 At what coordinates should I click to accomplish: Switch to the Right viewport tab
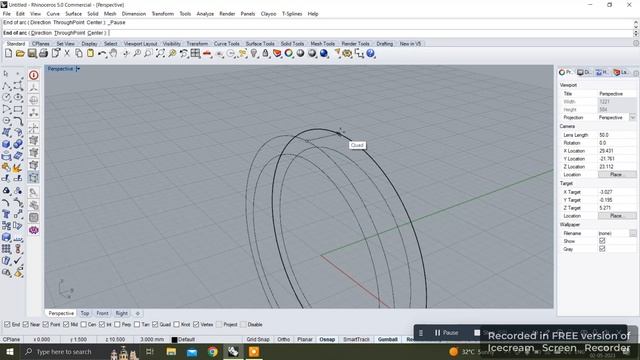pos(122,313)
